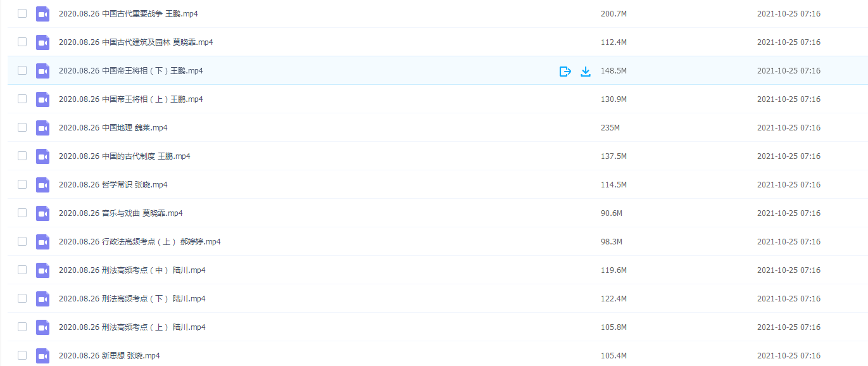The image size is (868, 366).
Task: Click video icon for 刑法高频考点（上）陆川.mp4
Action: point(42,327)
